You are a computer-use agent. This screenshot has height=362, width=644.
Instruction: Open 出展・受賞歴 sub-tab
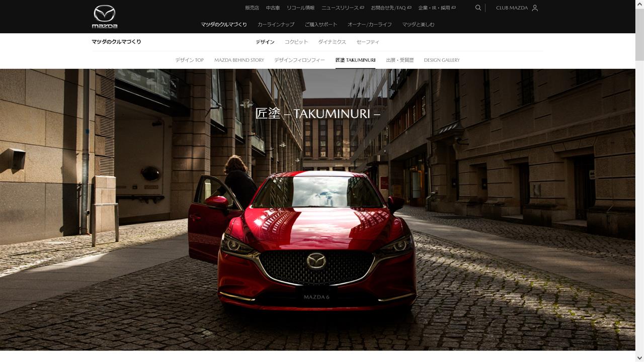tap(399, 60)
